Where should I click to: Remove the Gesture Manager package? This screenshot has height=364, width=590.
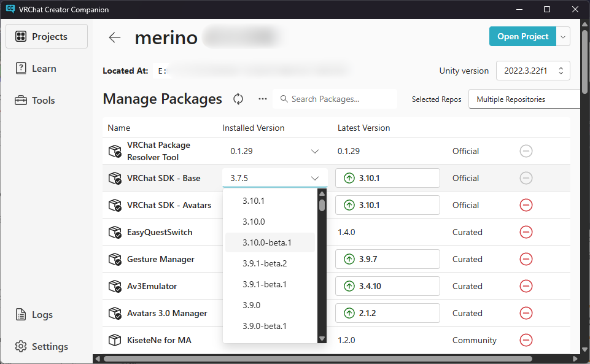coord(526,259)
